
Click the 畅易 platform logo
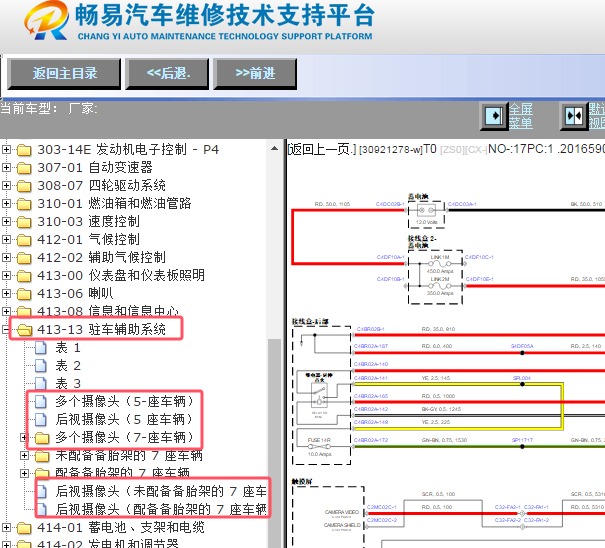click(x=46, y=20)
